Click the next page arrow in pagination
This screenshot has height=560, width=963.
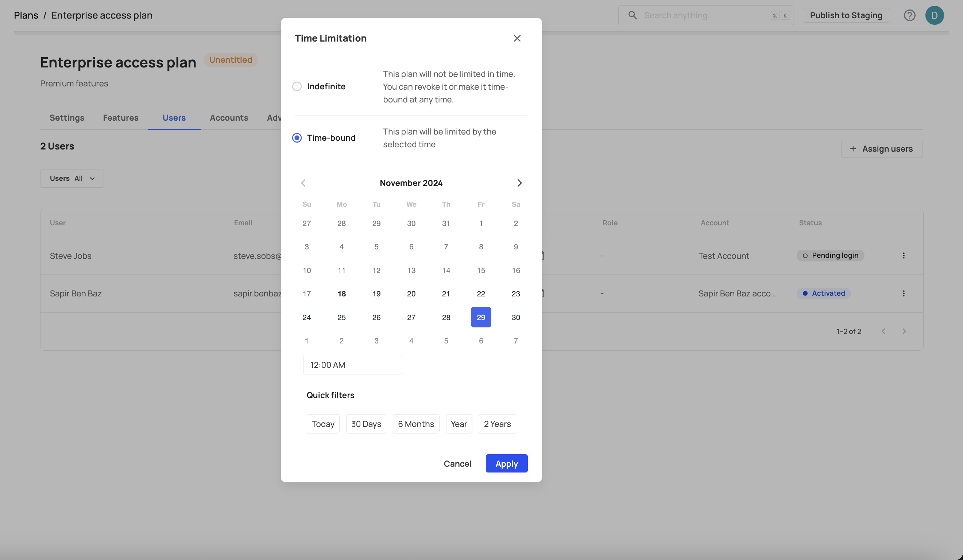(904, 331)
